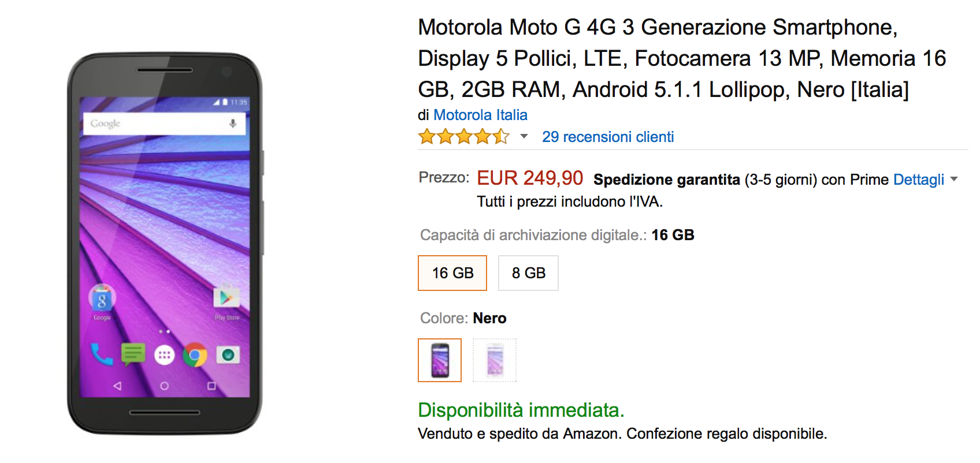Choose the white phone color swatch
Image resolution: width=980 pixels, height=463 pixels.
click(495, 360)
